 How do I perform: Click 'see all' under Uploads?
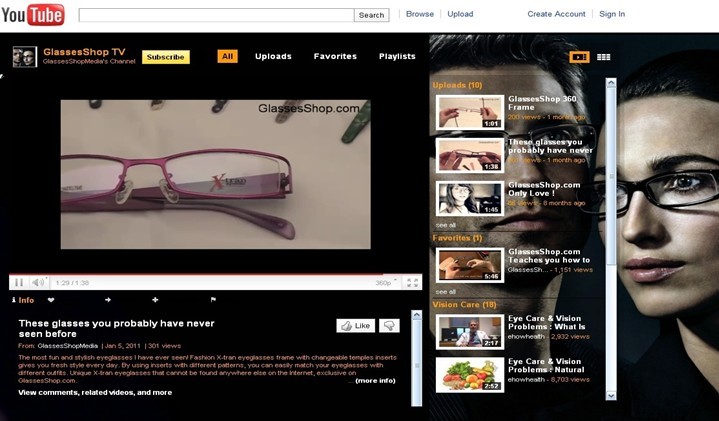(445, 225)
